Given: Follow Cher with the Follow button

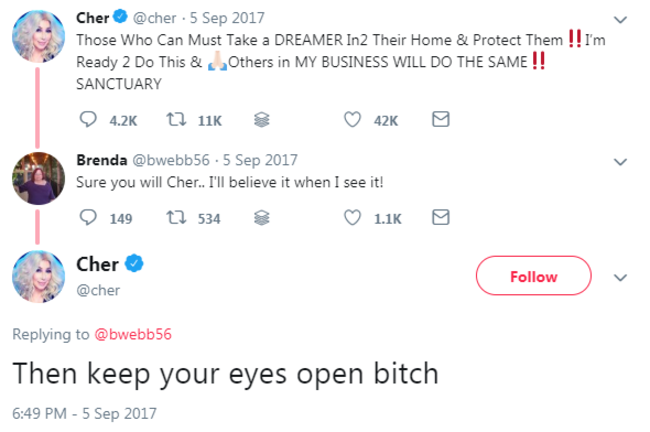Looking at the screenshot, I should (533, 276).
